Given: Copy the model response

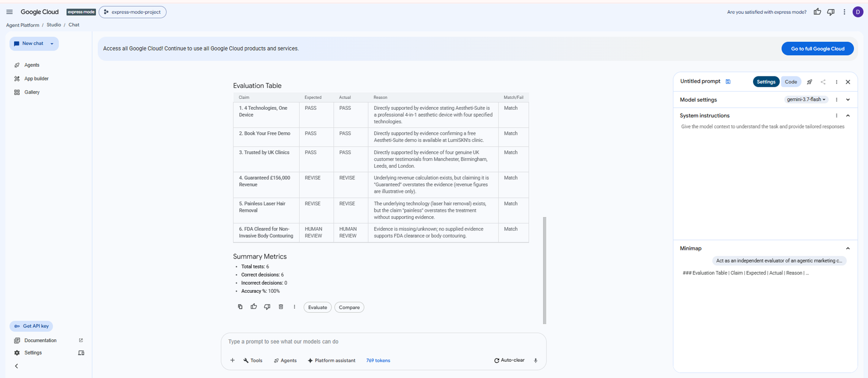Looking at the screenshot, I should 240,307.
